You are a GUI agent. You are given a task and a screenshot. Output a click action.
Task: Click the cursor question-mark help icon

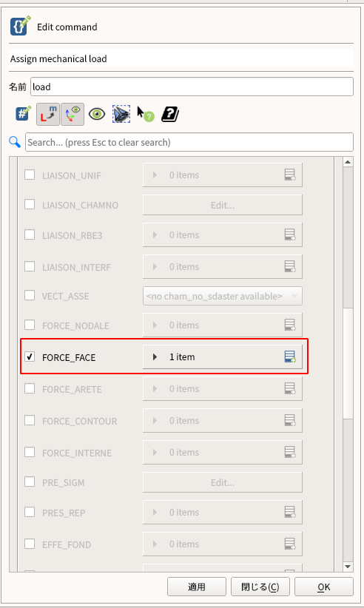(x=145, y=114)
